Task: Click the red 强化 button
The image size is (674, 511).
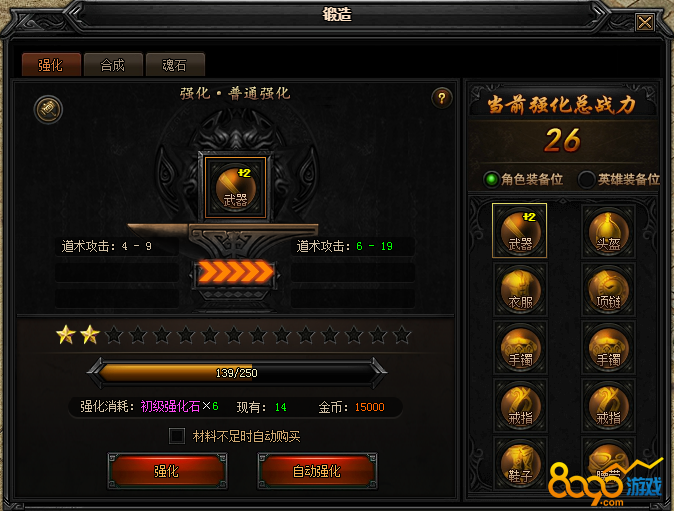Action: 167,471
